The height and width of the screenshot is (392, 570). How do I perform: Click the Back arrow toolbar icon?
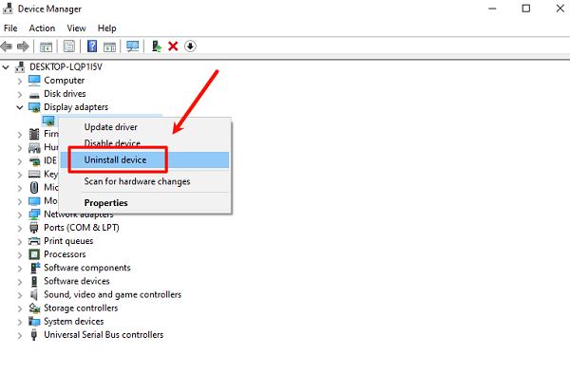click(x=7, y=47)
